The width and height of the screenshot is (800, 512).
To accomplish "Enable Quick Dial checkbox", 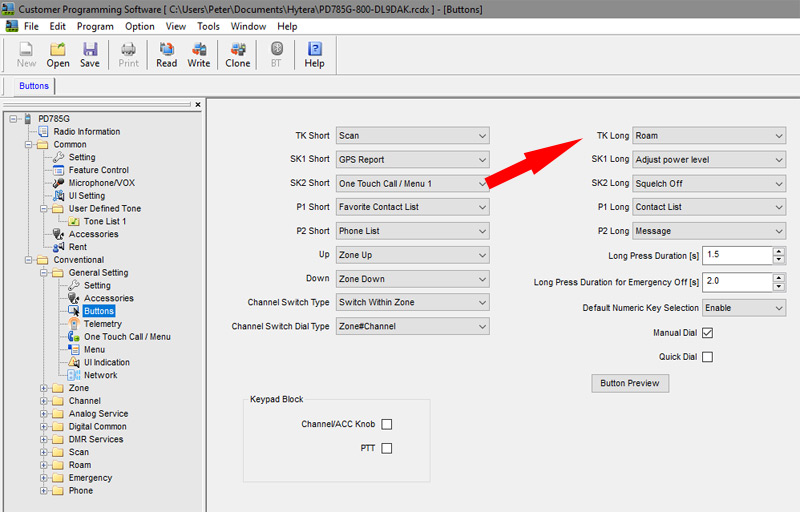I will point(707,357).
